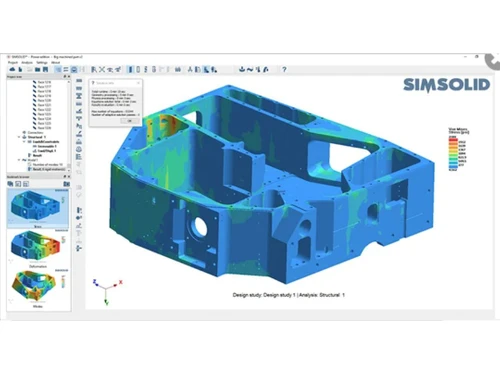Click bottom blue band of stress legend
Screen dimensions: 500x375
[453, 167]
